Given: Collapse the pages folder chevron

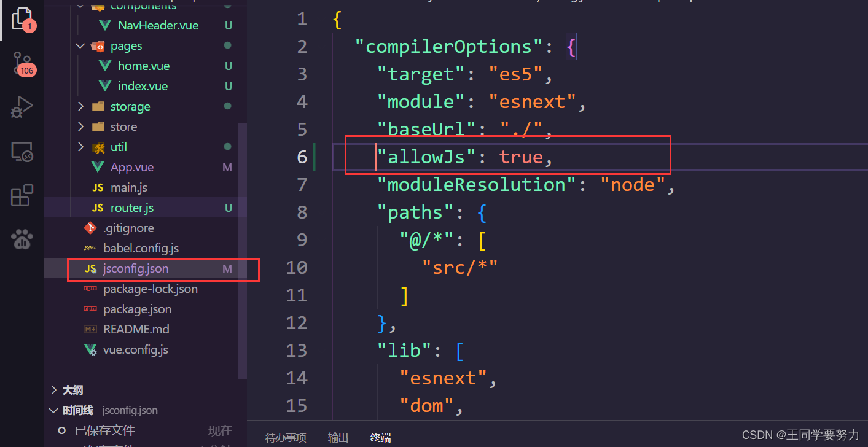Looking at the screenshot, I should coord(80,46).
